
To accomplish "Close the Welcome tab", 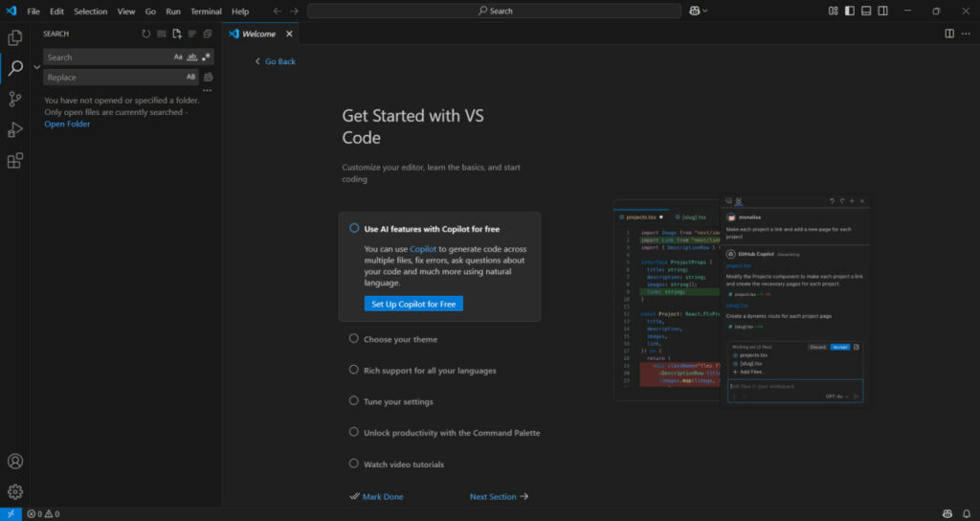I will click(x=289, y=34).
